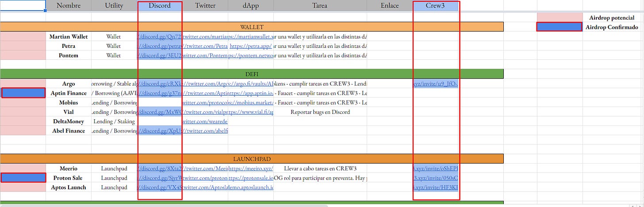
Task: Select the Mobius name cell
Action: click(x=69, y=102)
